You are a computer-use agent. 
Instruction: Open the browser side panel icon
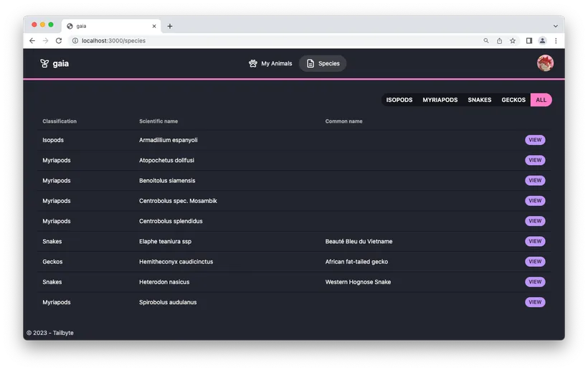pos(529,40)
